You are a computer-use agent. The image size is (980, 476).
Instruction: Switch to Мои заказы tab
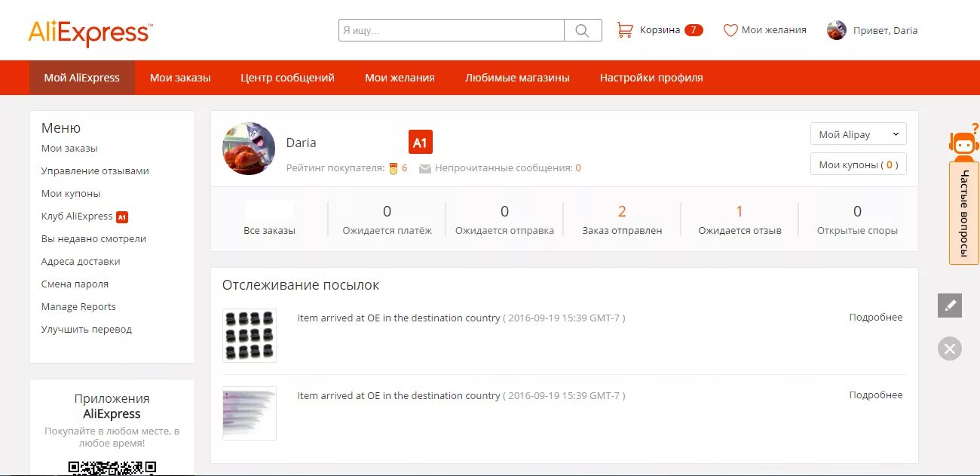pos(180,78)
